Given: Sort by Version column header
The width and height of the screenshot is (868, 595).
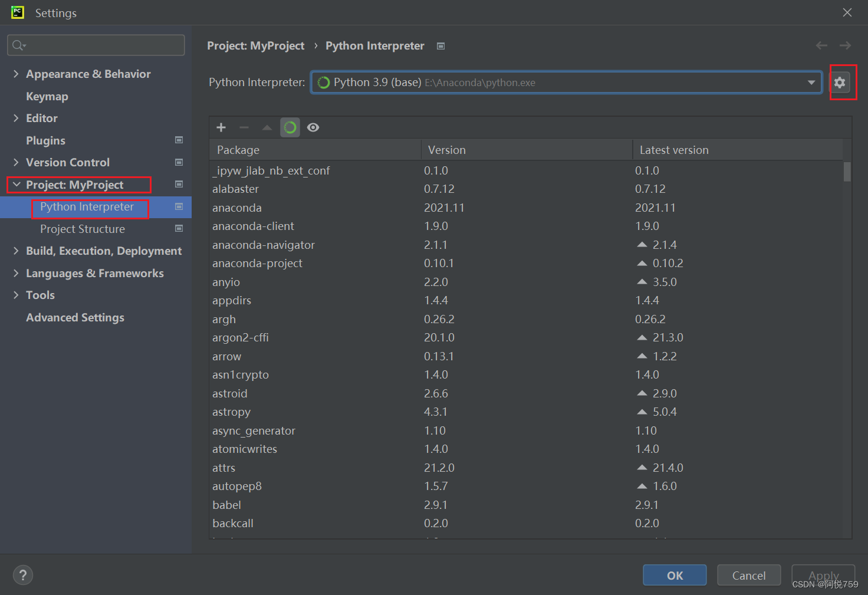Looking at the screenshot, I should (527, 150).
